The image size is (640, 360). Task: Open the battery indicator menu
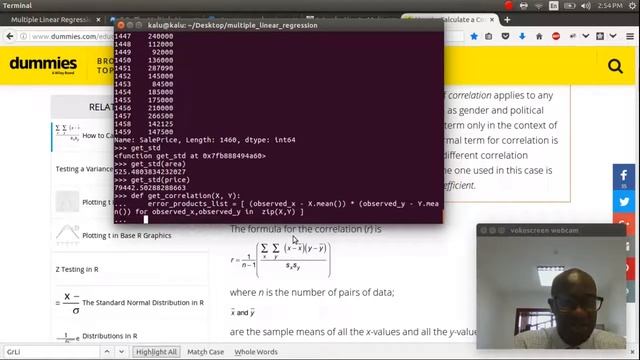click(569, 6)
